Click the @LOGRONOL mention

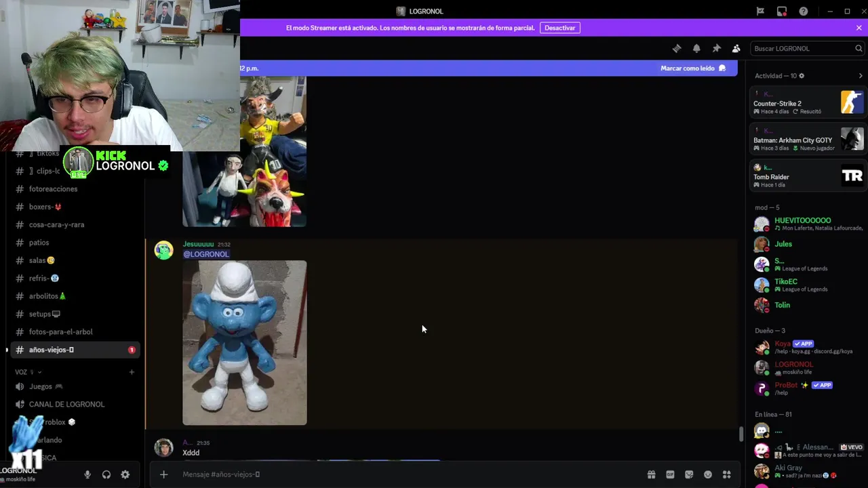click(x=206, y=254)
